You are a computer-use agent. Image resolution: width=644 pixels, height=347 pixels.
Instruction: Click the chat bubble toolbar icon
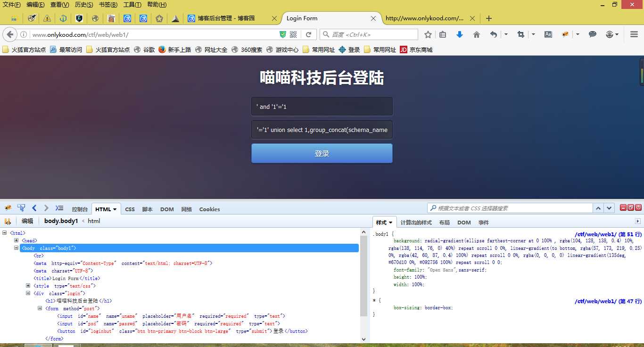593,34
